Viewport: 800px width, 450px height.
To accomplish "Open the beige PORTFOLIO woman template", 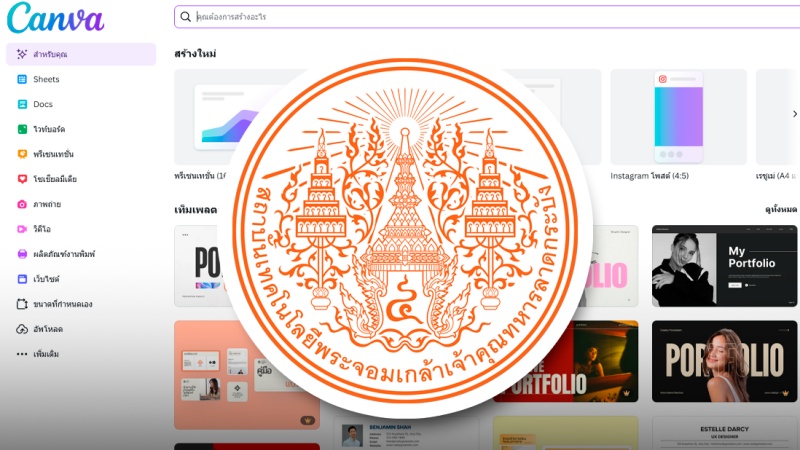I will click(x=724, y=361).
